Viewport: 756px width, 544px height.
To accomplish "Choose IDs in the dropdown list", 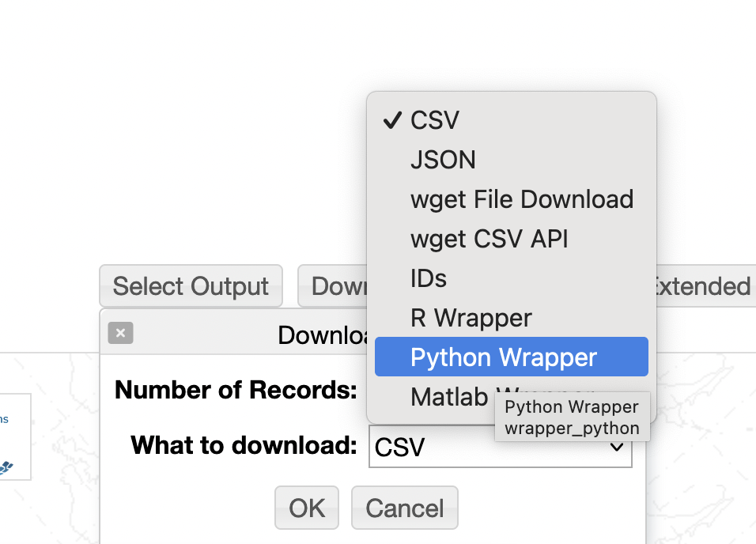I will 429,278.
